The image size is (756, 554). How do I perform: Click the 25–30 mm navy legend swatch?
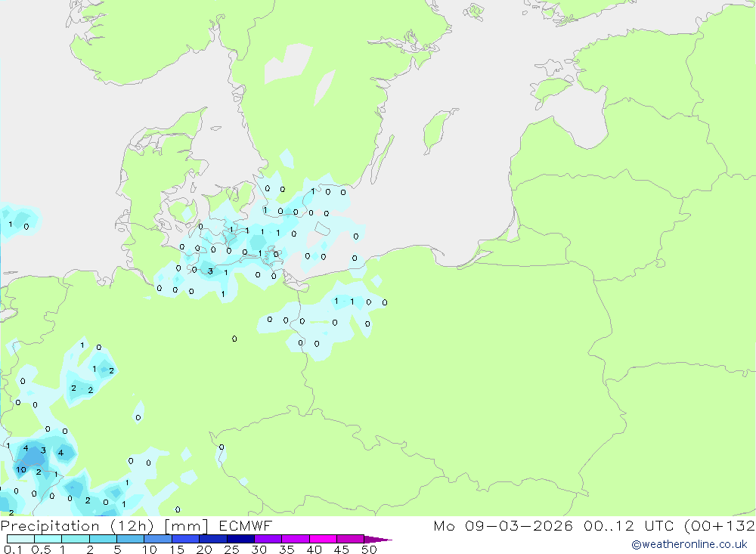[x=240, y=539]
